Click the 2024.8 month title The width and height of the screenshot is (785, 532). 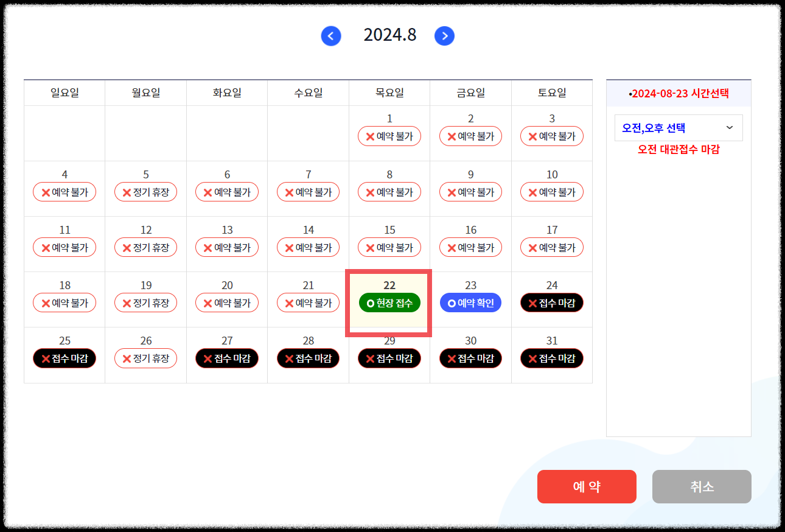(x=390, y=35)
